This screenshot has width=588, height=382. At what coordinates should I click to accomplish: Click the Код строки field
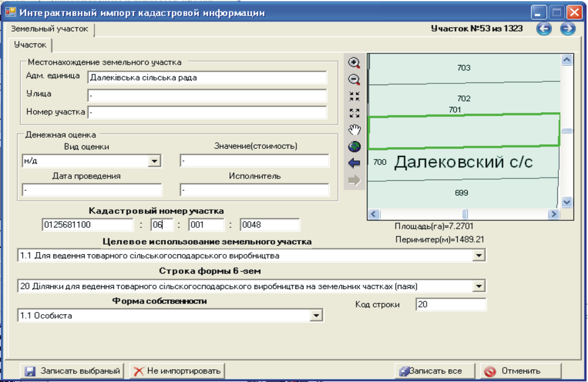tap(451, 304)
